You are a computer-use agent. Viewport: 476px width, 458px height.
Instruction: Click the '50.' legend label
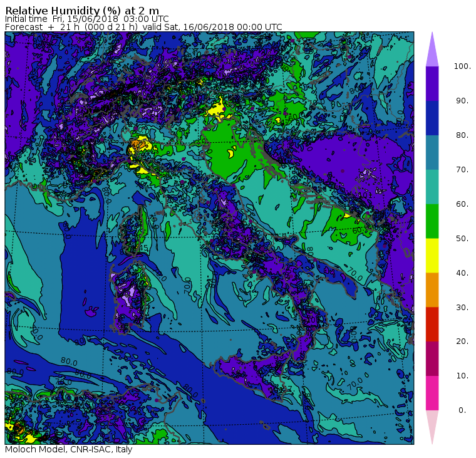pos(462,239)
